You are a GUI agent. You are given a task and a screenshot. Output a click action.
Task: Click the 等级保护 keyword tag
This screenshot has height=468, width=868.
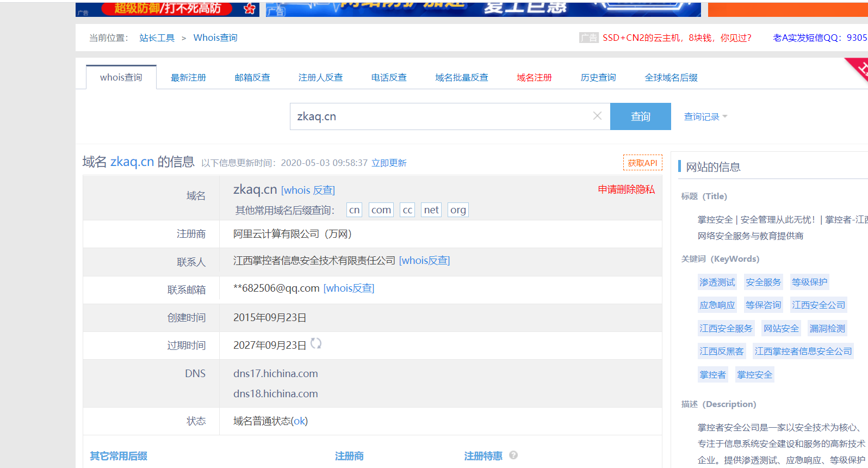[809, 282]
